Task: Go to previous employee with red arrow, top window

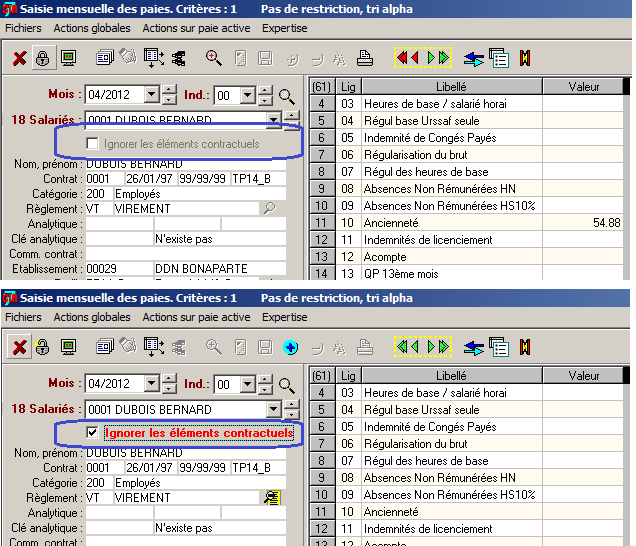Action: pyautogui.click(x=415, y=58)
